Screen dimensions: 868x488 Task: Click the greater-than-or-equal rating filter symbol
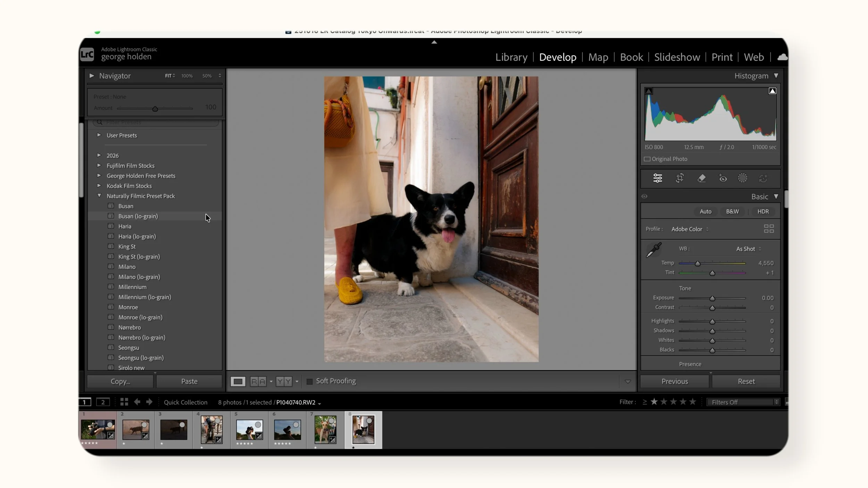pyautogui.click(x=645, y=402)
